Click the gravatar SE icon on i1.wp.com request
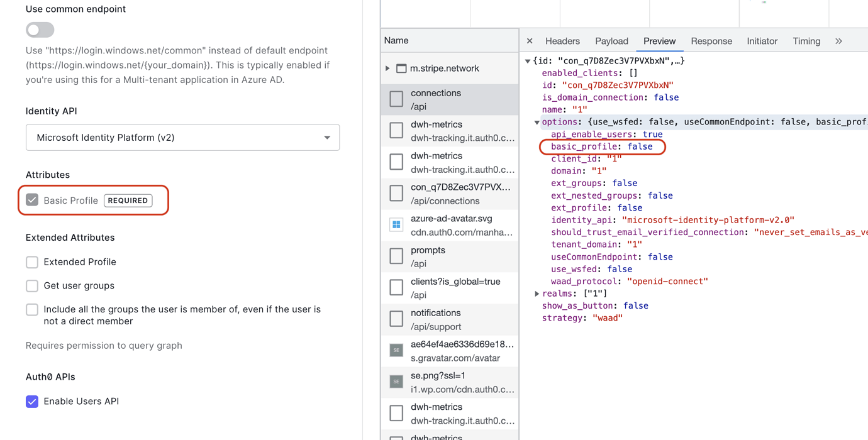 pos(396,382)
